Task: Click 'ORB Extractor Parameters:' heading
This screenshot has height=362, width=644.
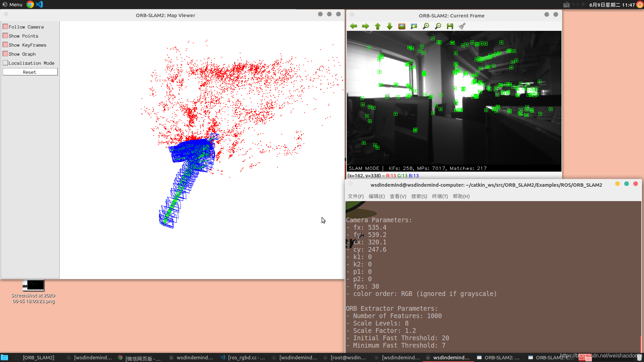Action: tap(392, 308)
